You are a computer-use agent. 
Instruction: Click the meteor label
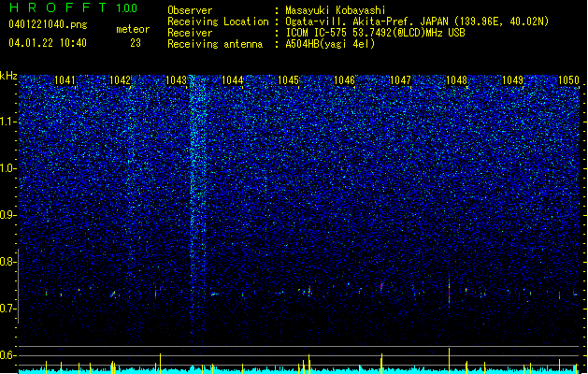pyautogui.click(x=133, y=29)
